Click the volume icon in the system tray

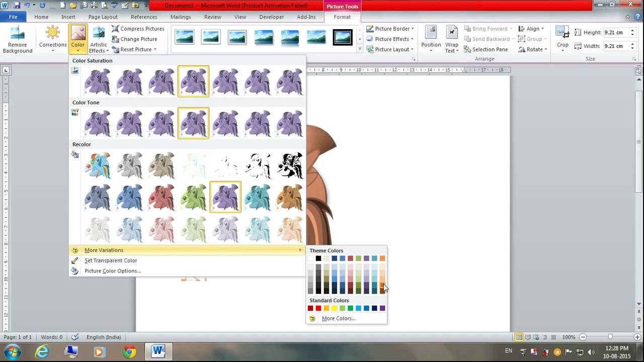coord(591,352)
